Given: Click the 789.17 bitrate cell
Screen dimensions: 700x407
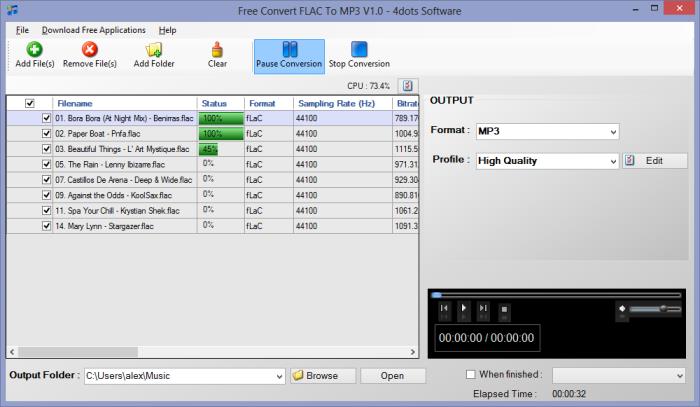Looking at the screenshot, I should tap(405, 118).
